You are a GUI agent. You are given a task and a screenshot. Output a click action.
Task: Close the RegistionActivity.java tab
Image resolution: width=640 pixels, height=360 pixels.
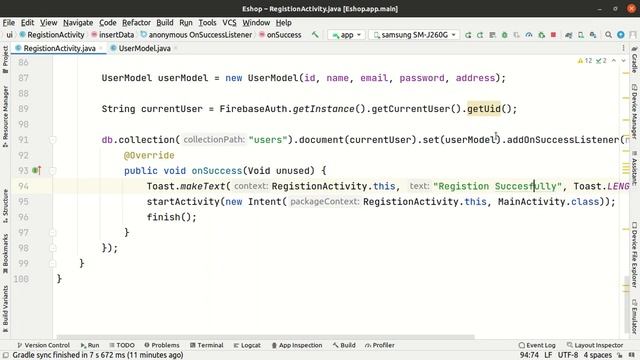(101, 48)
